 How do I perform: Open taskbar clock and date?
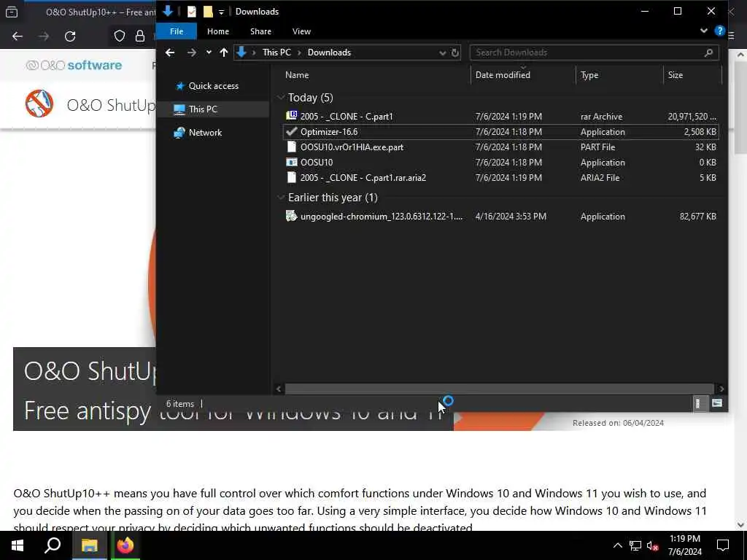(684, 545)
